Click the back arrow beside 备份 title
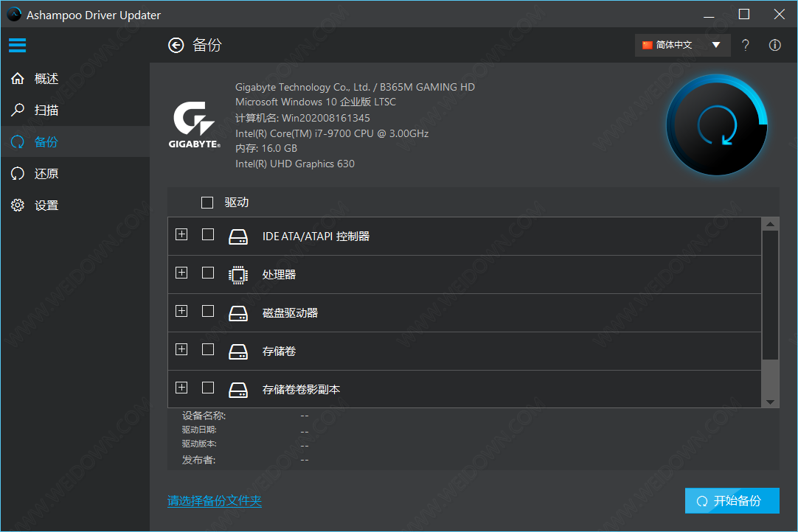Viewport: 798px width, 532px height. click(x=176, y=45)
